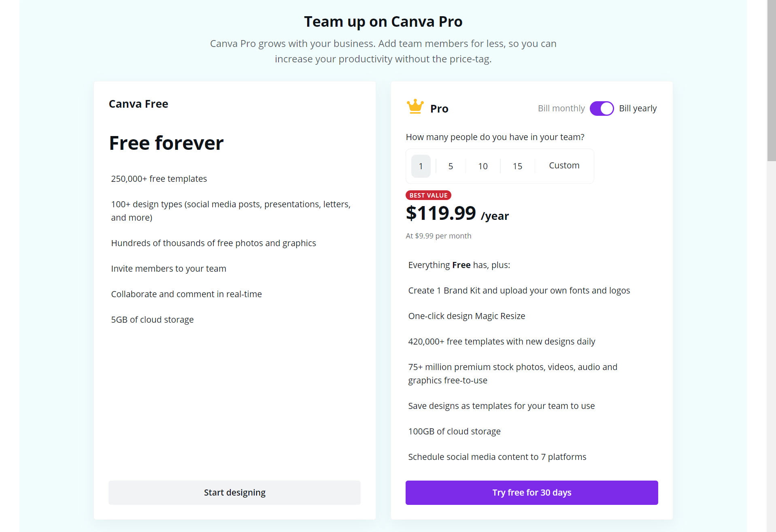Pick the 15 people team option

pos(517,166)
